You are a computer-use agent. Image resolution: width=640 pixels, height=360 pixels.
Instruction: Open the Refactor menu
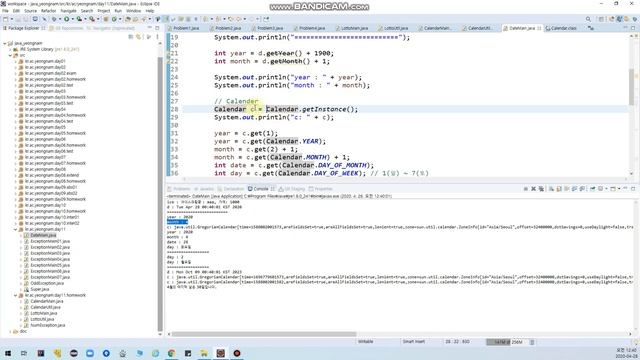click(x=49, y=11)
